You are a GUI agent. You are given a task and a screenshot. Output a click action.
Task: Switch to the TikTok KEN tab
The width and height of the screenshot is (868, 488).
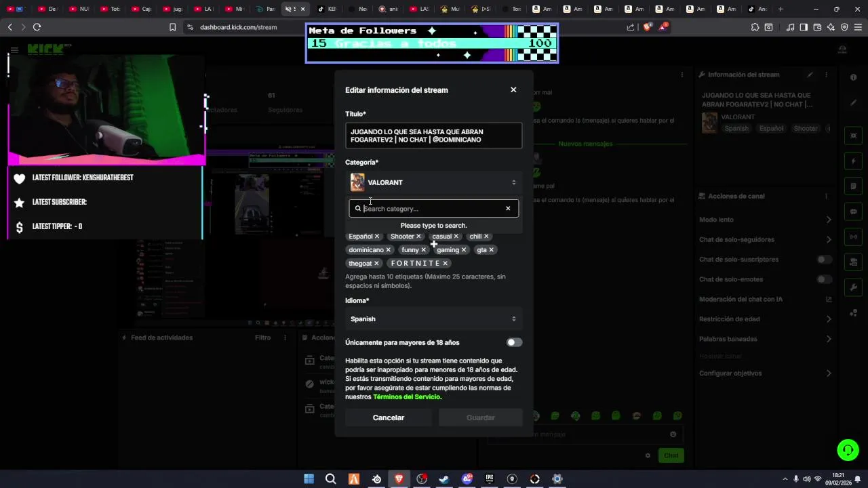pyautogui.click(x=327, y=9)
